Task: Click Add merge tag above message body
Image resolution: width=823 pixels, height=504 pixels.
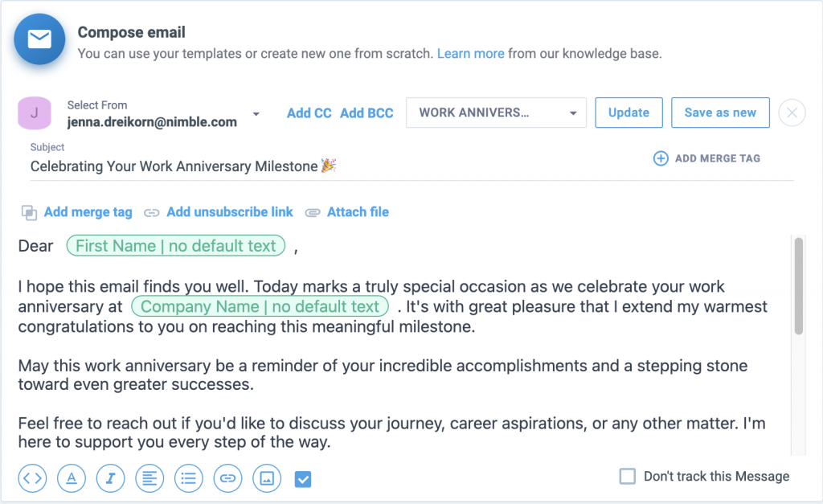Action: (x=88, y=212)
